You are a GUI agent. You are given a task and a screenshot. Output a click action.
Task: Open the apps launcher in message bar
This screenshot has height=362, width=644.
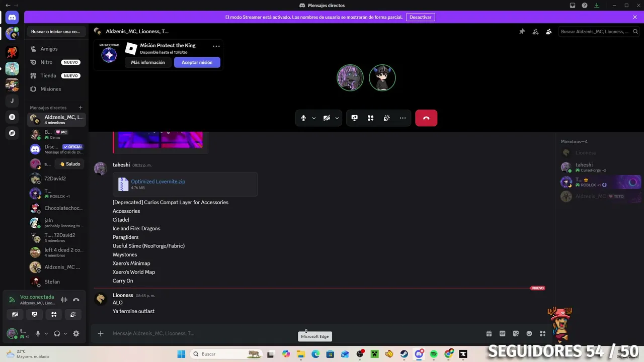pos(542,333)
